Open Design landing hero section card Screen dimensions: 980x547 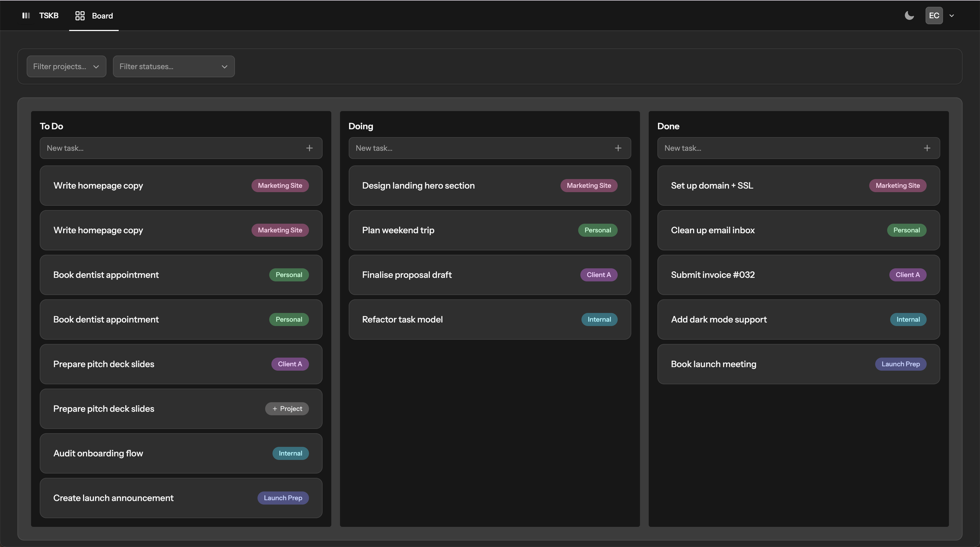(490, 186)
